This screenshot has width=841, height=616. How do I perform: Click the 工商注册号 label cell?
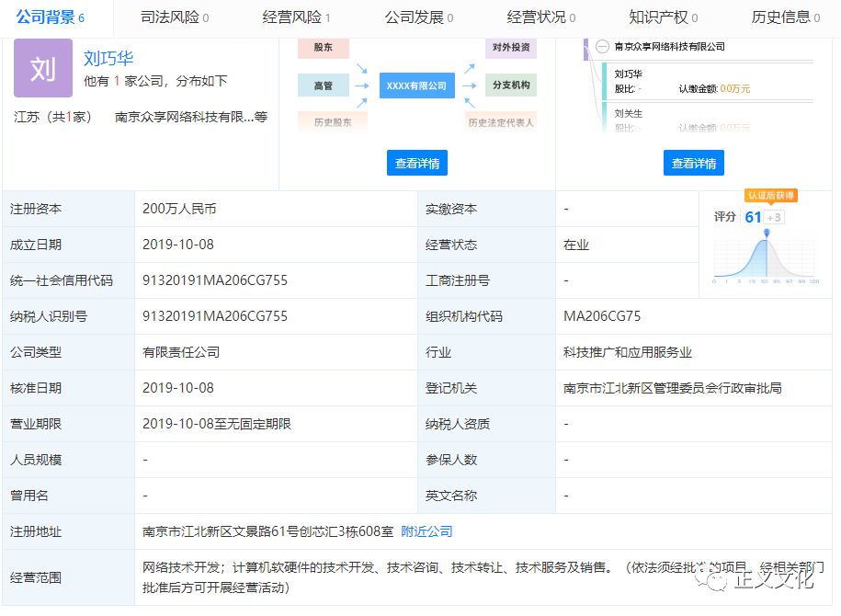tap(486, 280)
